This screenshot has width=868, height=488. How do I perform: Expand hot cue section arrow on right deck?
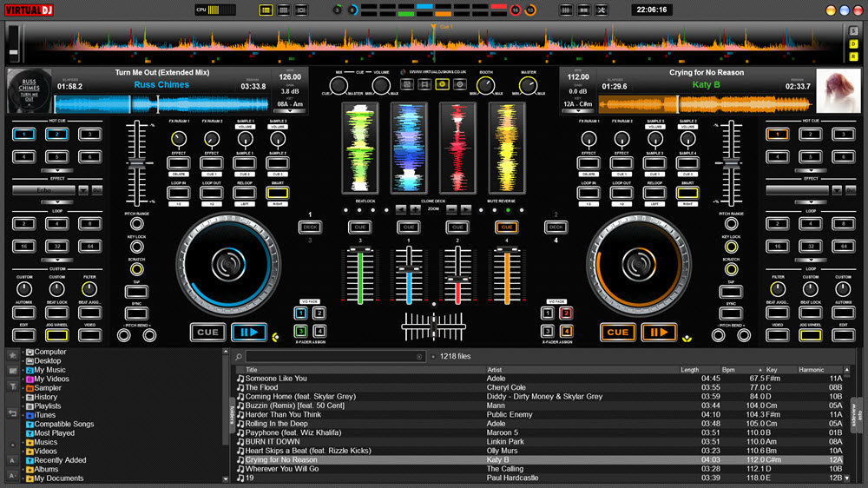pyautogui.click(x=811, y=170)
